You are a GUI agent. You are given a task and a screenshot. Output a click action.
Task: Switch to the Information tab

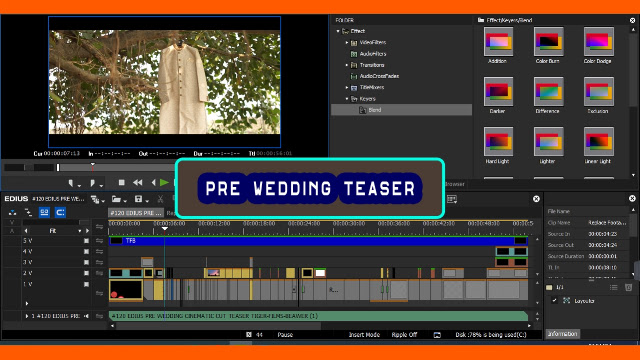coord(563,334)
